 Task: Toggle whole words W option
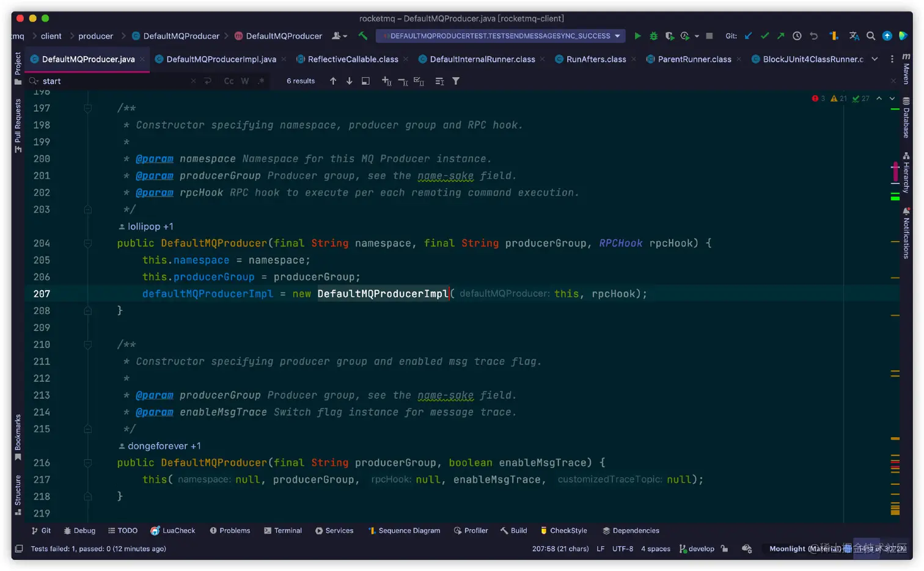pyautogui.click(x=245, y=81)
